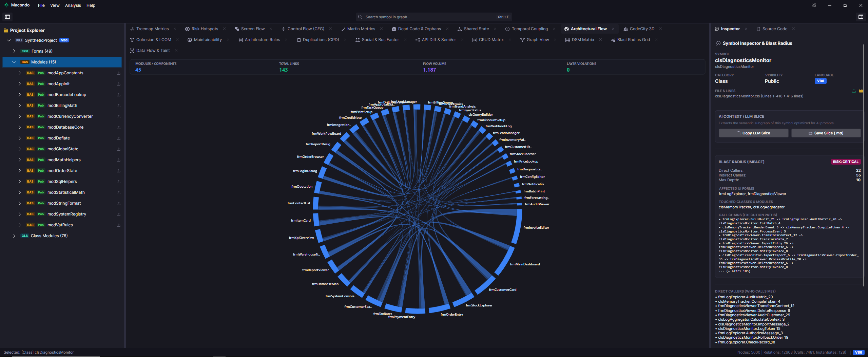The image size is (868, 357).
Task: Expand the Class Modules (76) node
Action: click(14, 236)
